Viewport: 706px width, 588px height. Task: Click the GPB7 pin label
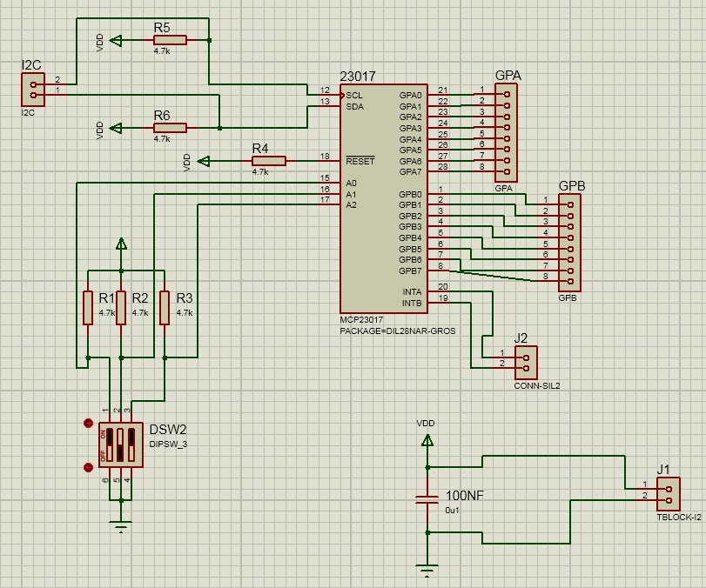411,271
